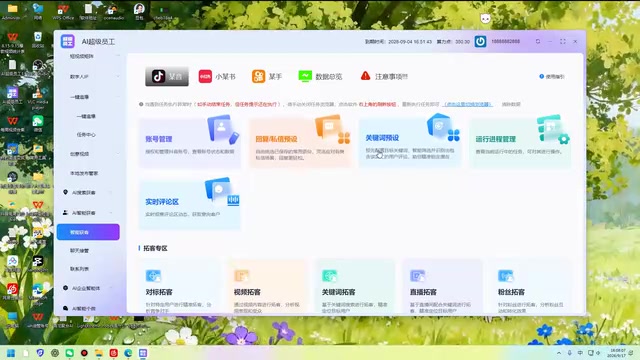
Task: Expand the 短视频矩阵 sidebar group
Action: [89, 56]
